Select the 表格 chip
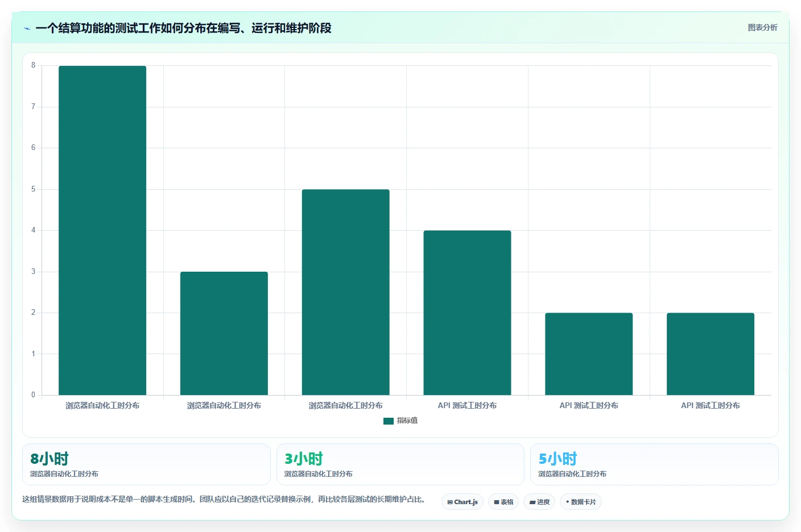Screen dimensions: 801x532 503,502
